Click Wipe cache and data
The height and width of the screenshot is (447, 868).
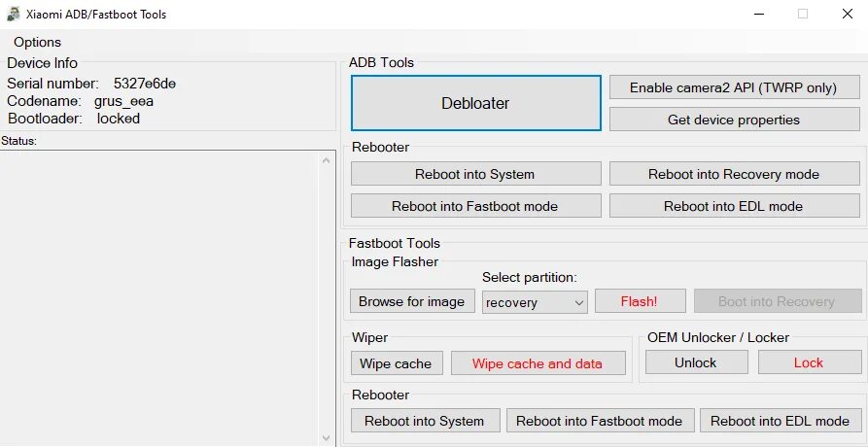tap(538, 363)
